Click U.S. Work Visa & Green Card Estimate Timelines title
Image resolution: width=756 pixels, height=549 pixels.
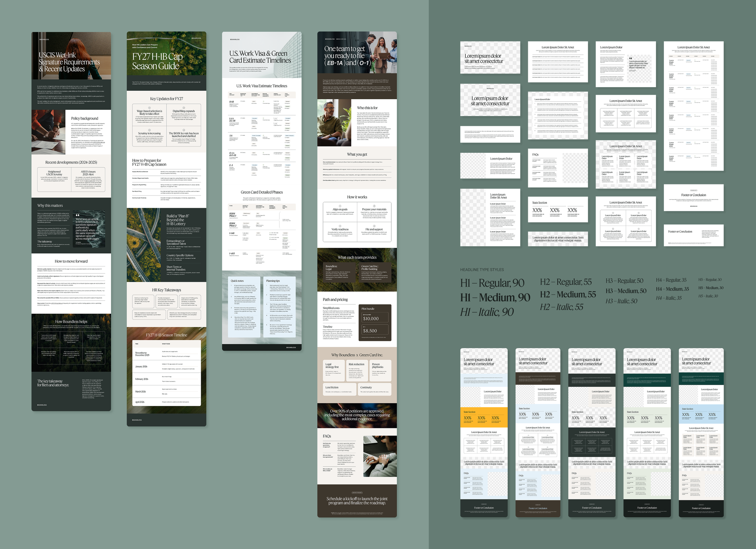pos(260,57)
